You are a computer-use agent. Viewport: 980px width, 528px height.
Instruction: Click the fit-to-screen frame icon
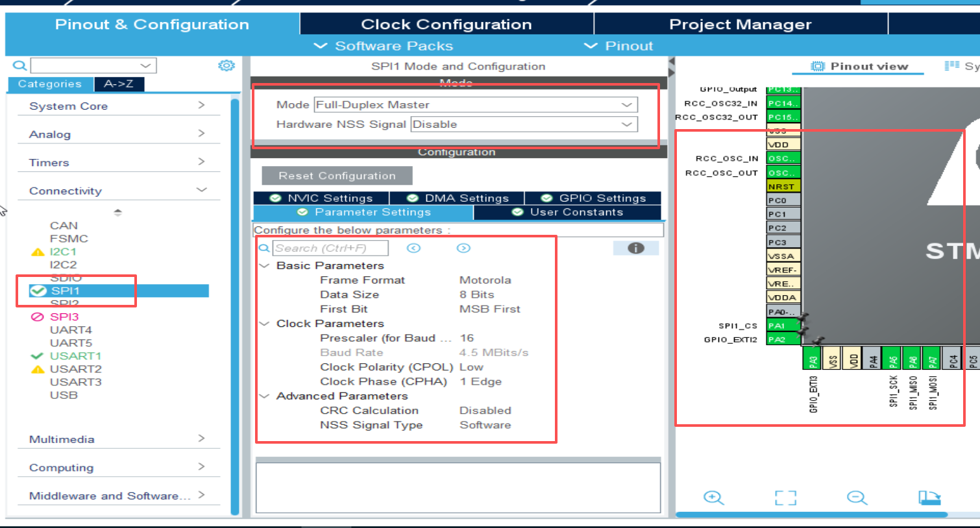click(x=785, y=498)
